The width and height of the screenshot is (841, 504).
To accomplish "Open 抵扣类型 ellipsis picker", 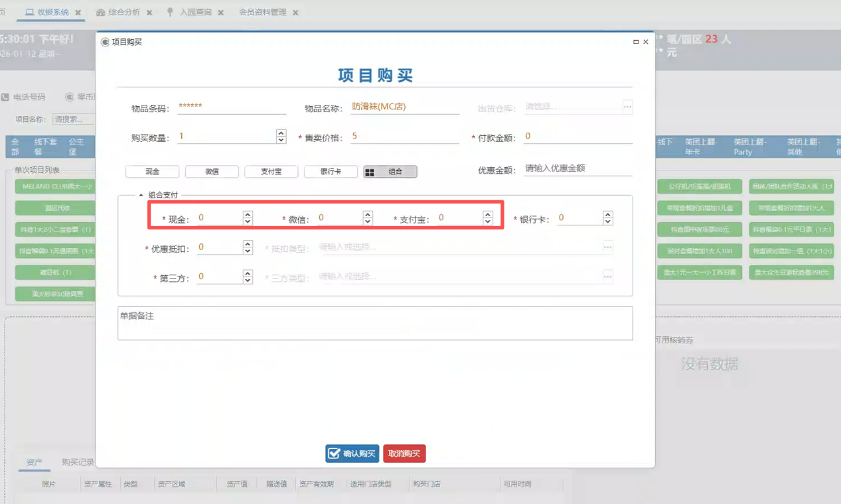I will pos(607,247).
